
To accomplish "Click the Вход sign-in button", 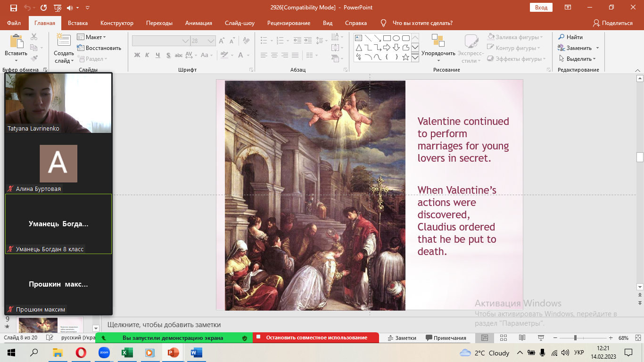I will pyautogui.click(x=541, y=8).
